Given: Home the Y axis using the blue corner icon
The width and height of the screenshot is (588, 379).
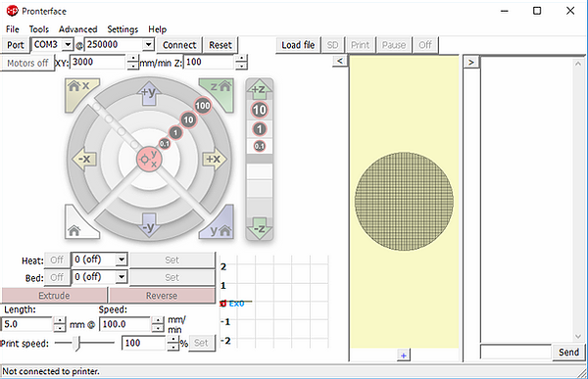Looking at the screenshot, I should (x=220, y=226).
